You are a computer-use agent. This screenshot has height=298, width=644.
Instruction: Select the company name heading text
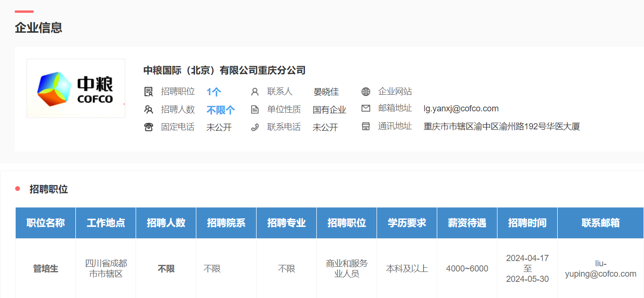pyautogui.click(x=224, y=71)
